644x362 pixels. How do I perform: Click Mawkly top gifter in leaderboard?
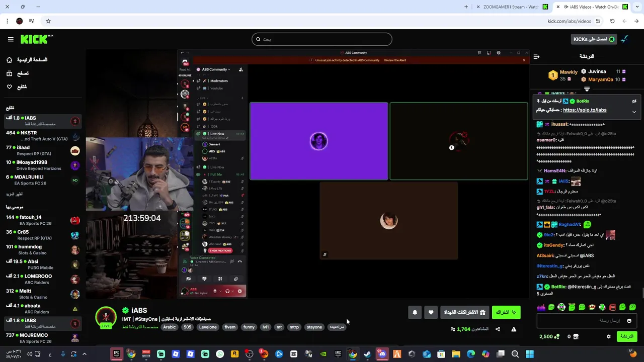[563, 75]
